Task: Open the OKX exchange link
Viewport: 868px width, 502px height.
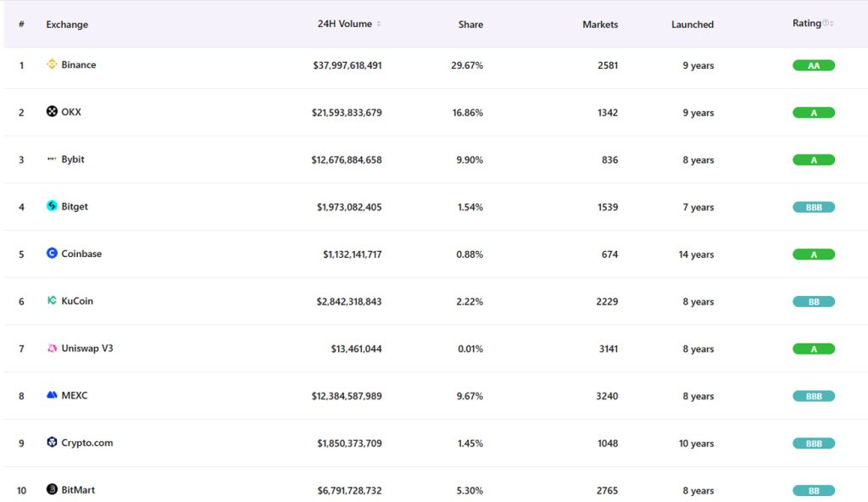Action: [x=71, y=112]
